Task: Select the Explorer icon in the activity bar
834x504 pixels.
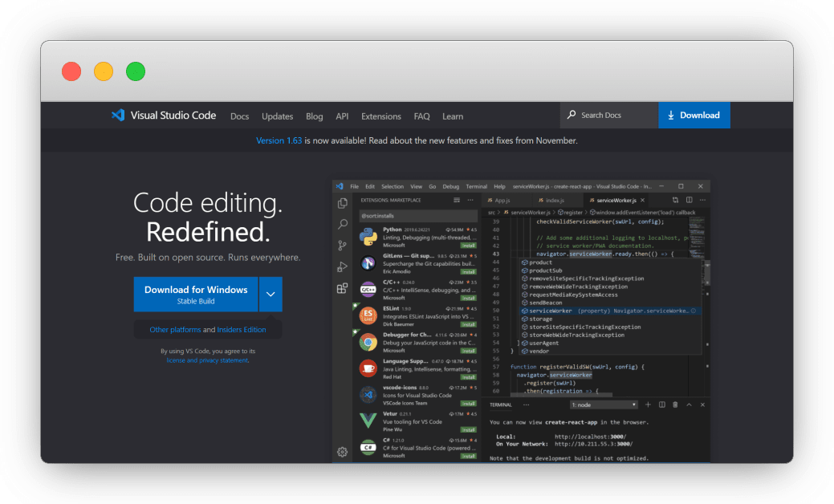Action: coord(343,203)
